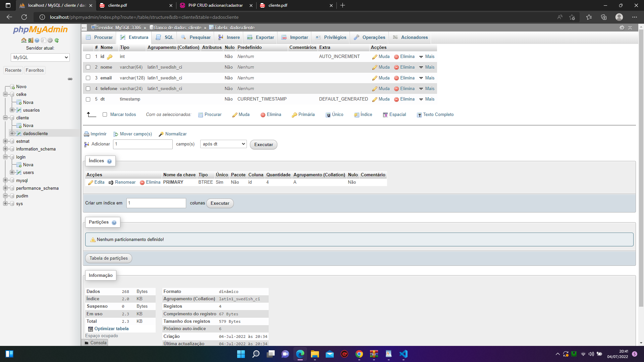Tick the checkbox for the id column

tap(88, 57)
